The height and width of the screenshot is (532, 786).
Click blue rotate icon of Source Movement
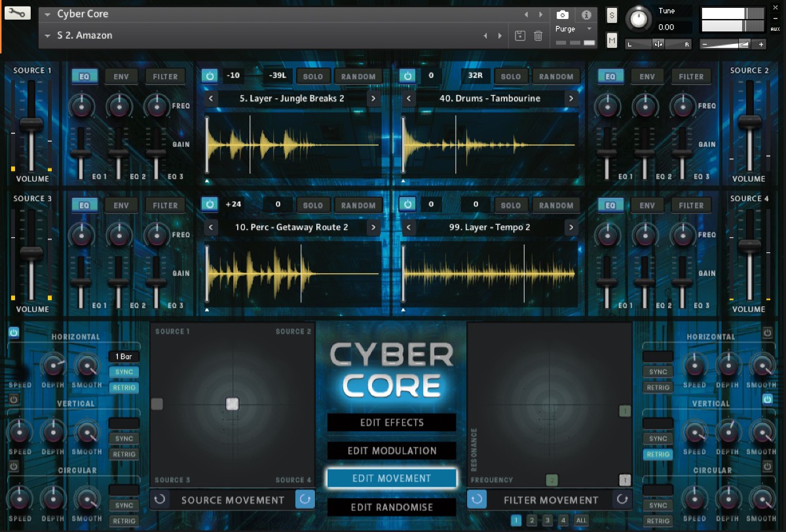click(x=305, y=500)
